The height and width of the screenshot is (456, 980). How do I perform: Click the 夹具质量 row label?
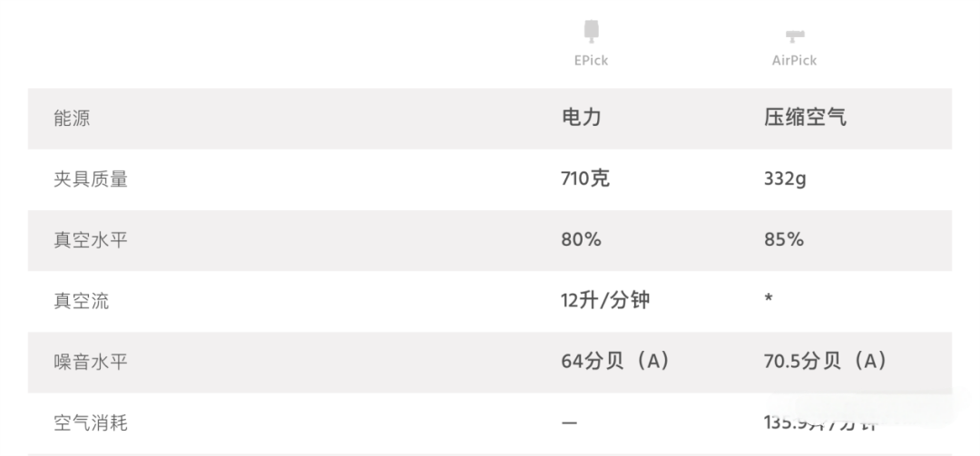[91, 179]
